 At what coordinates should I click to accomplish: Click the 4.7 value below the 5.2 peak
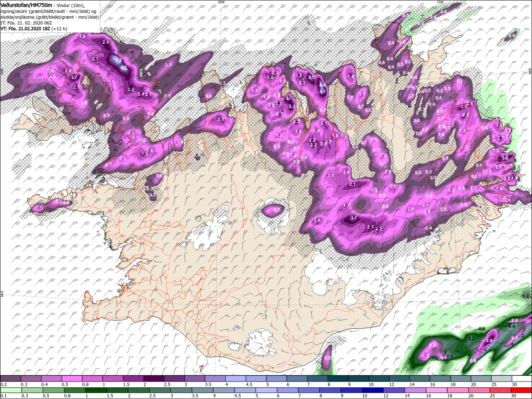123,68
